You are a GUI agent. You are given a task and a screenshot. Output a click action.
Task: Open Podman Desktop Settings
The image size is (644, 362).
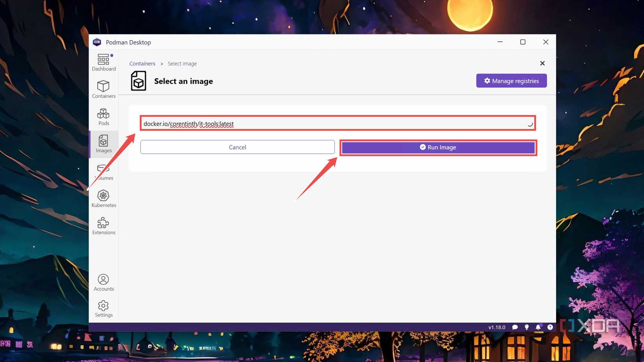coord(103,309)
